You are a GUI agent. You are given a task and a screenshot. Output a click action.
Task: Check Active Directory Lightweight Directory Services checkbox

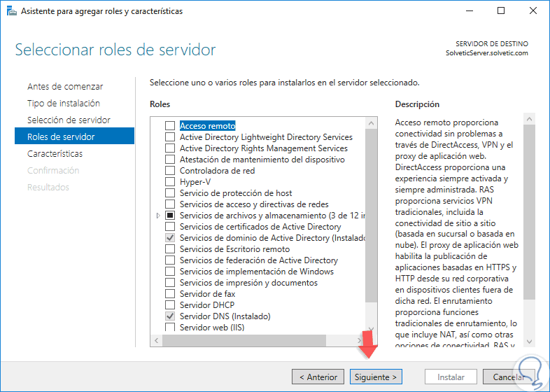tap(170, 137)
